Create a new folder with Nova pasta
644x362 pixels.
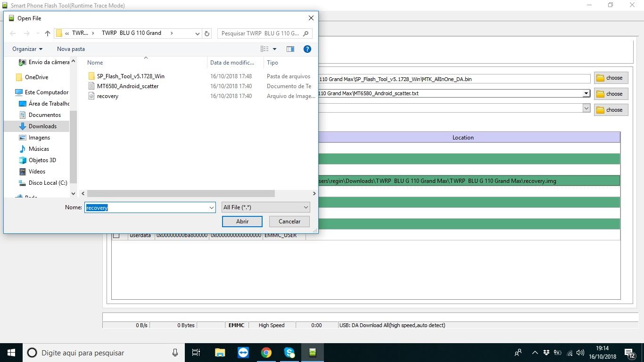(x=71, y=49)
